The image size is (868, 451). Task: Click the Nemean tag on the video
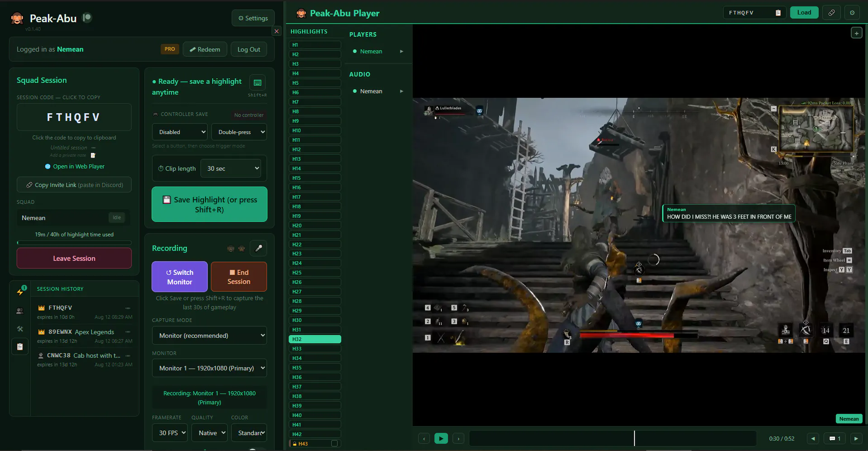coord(849,419)
